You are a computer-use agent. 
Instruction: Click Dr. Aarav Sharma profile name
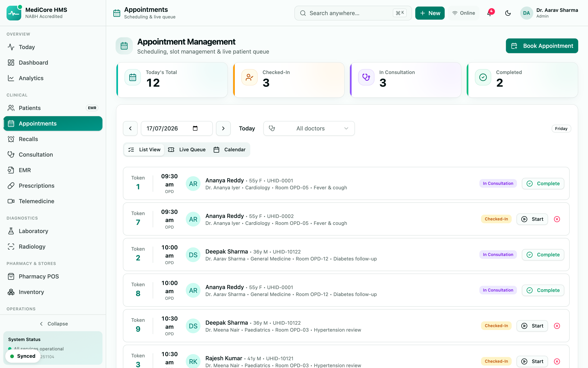(x=557, y=10)
